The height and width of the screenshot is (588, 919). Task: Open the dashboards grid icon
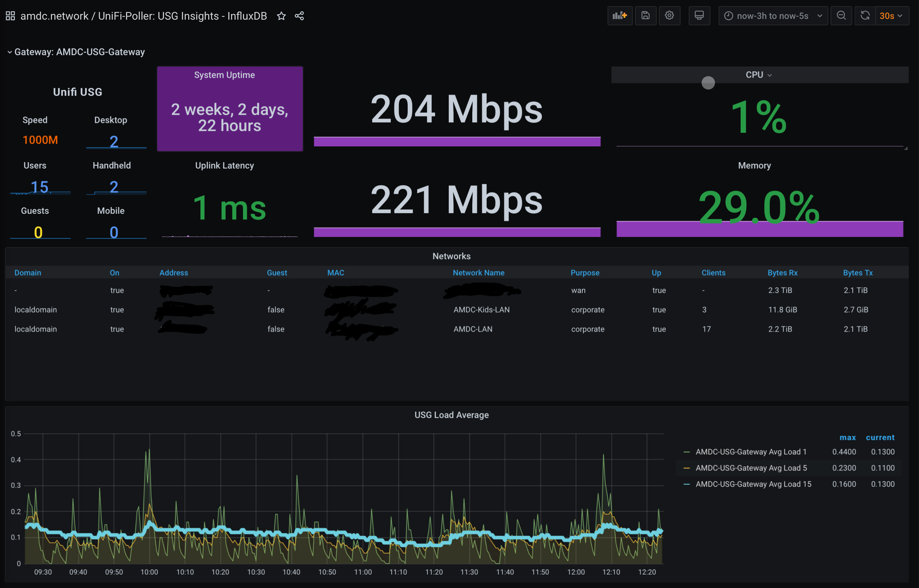[10, 16]
